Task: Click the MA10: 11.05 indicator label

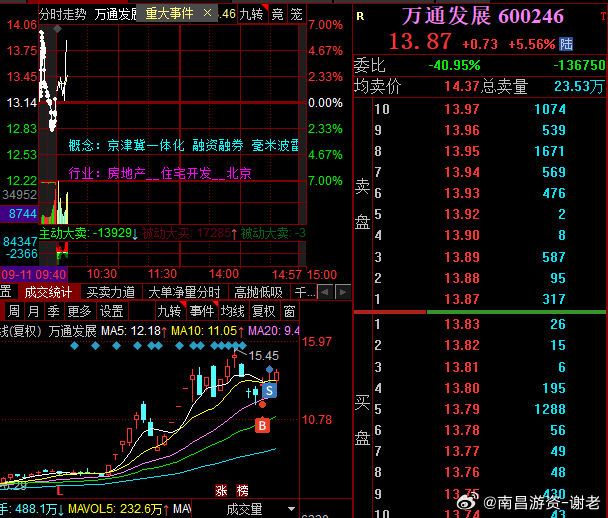Action: pos(208,331)
